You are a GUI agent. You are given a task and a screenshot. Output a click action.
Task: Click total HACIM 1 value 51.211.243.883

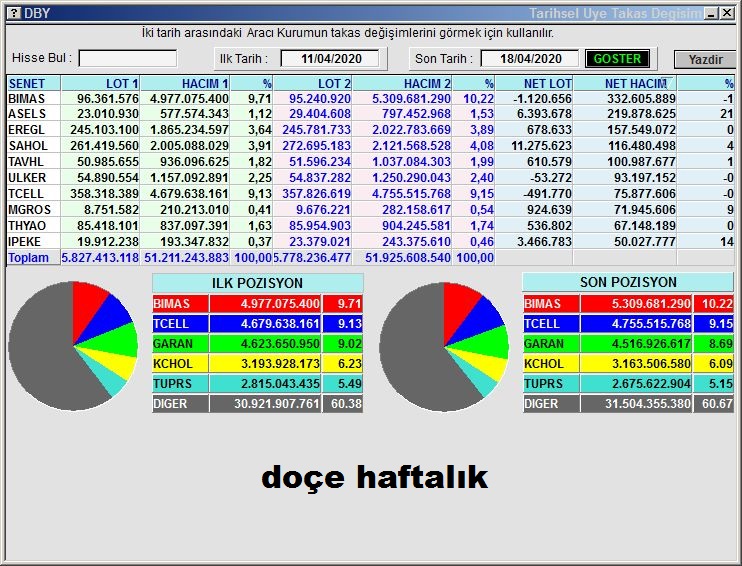(186, 258)
